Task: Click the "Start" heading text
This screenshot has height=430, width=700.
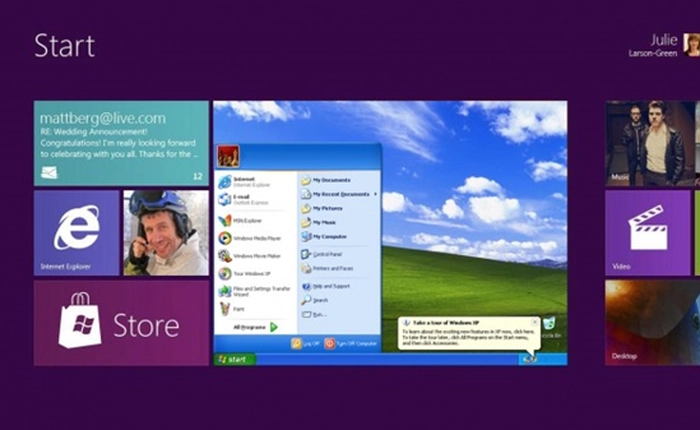Action: (65, 46)
